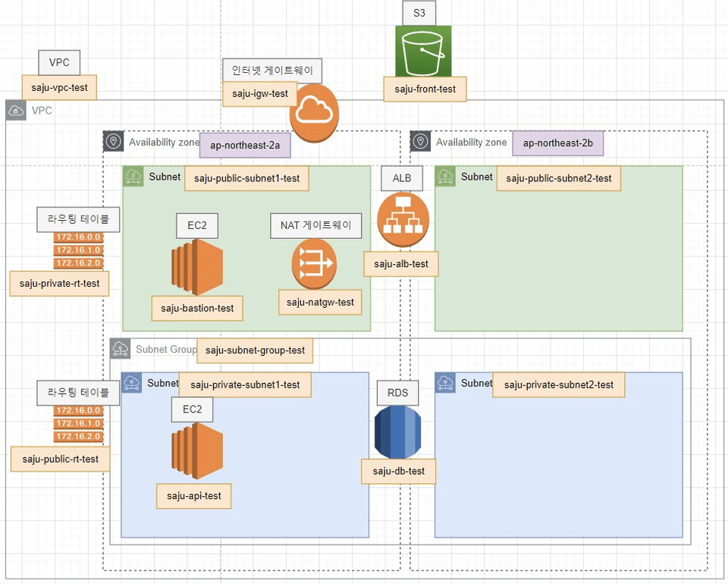Select the public routing table icon
The height and width of the screenshot is (584, 728).
(78, 423)
